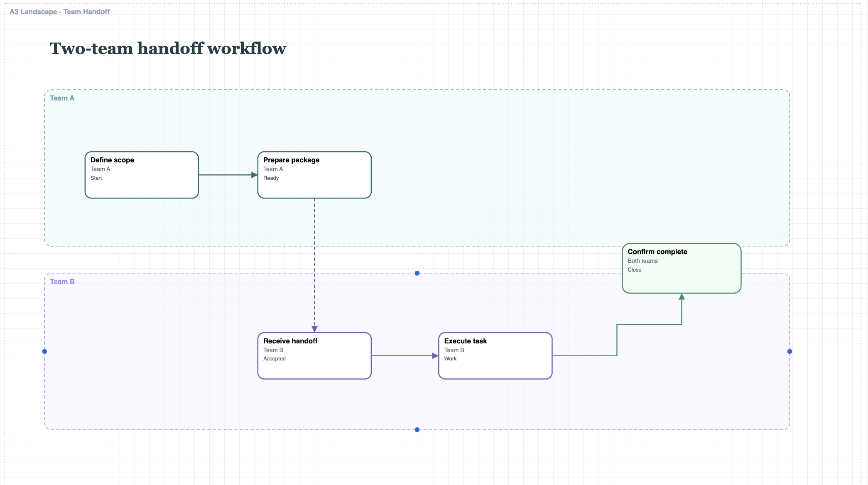This screenshot has height=485, width=868.
Task: Click the top resize handle of Team B lane
Action: pos(417,273)
